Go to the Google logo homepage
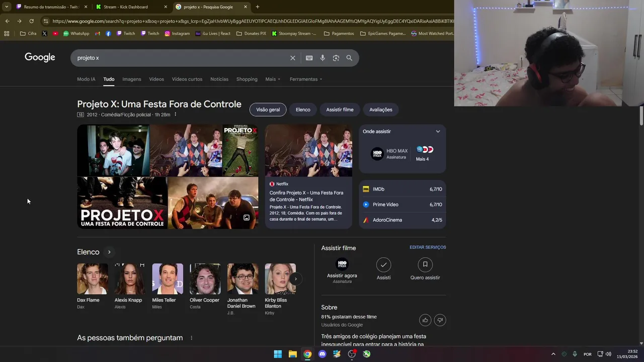 click(40, 57)
